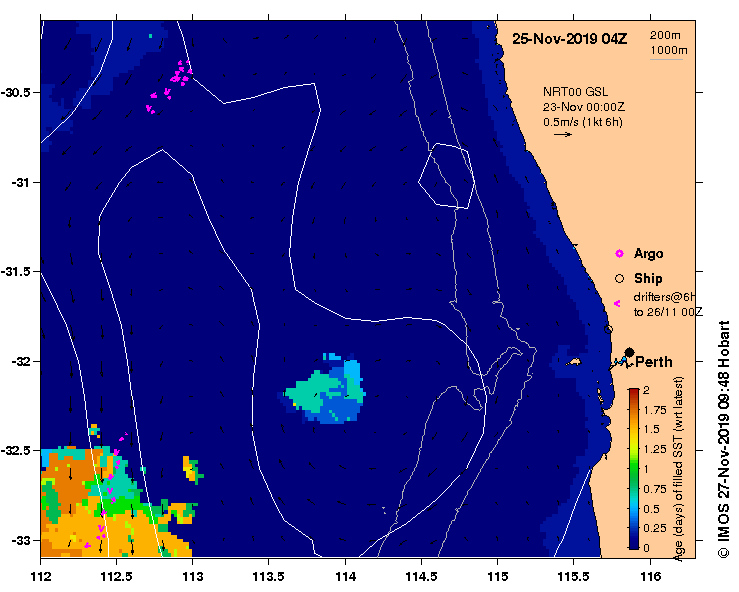This screenshot has width=739, height=592.
Task: Click the Ship legend label
Action: point(648,279)
